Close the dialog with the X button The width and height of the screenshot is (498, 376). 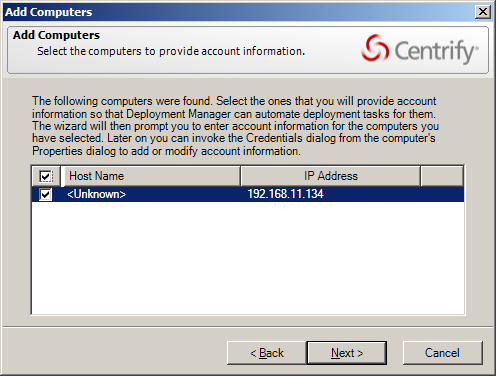(x=483, y=12)
